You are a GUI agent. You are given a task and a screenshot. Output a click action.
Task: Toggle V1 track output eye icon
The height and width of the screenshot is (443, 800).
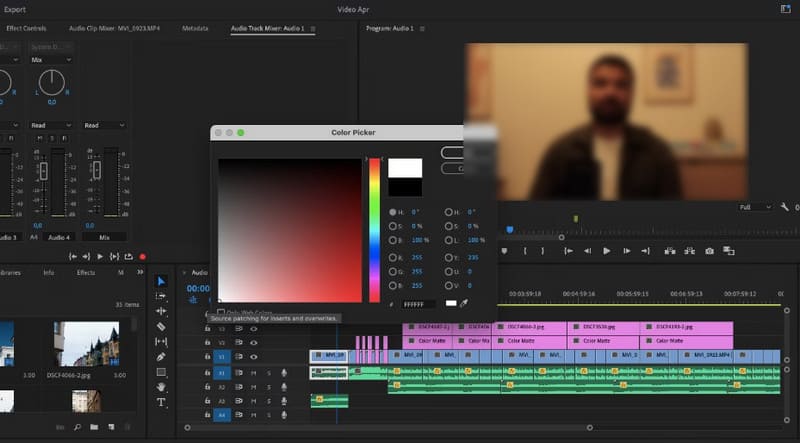coord(254,356)
